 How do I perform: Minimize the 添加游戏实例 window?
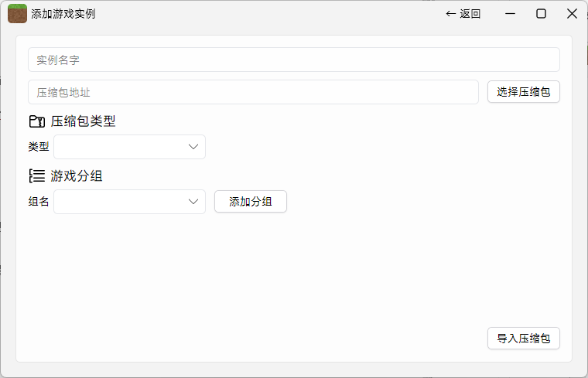coord(510,13)
